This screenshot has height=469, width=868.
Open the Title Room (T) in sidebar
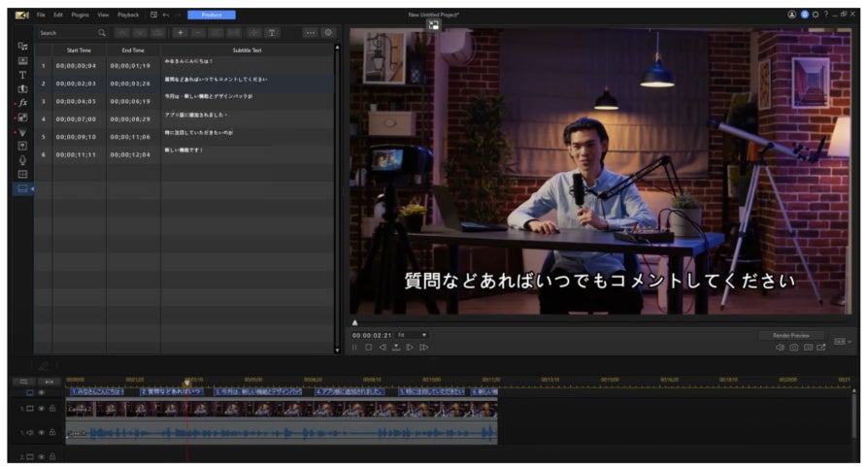22,75
